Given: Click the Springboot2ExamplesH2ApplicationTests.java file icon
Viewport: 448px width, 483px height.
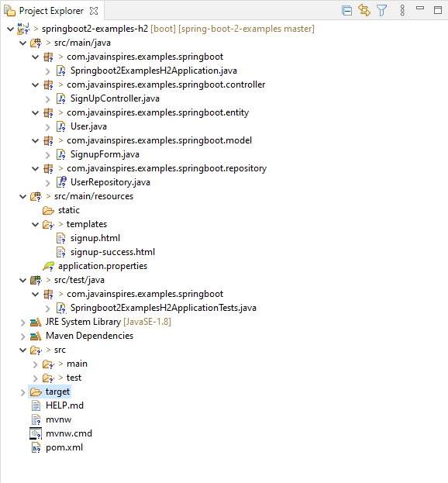Looking at the screenshot, I should [x=61, y=308].
